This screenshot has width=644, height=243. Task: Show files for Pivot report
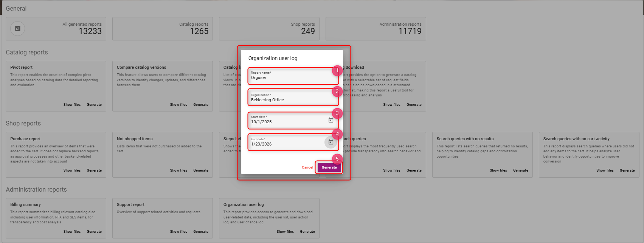click(72, 105)
